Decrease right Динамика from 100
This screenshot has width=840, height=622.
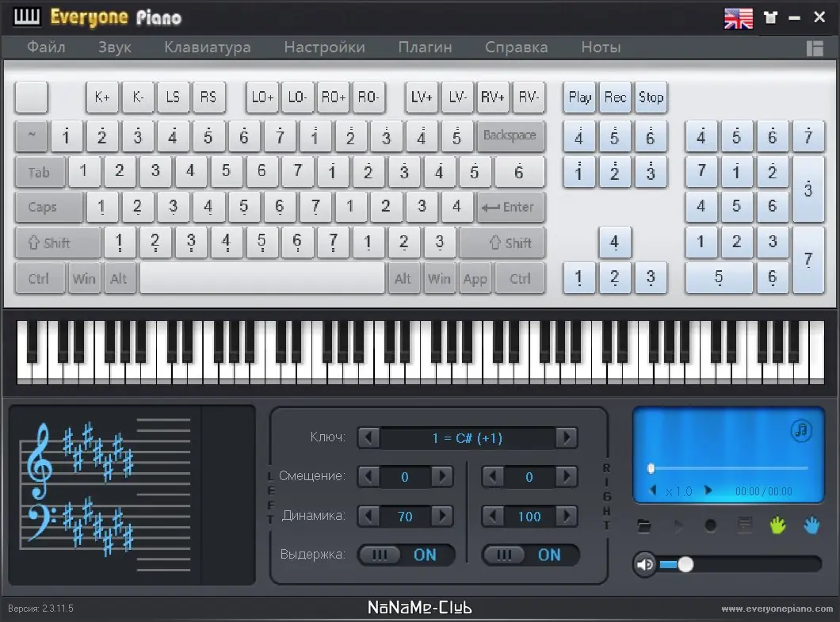(493, 516)
